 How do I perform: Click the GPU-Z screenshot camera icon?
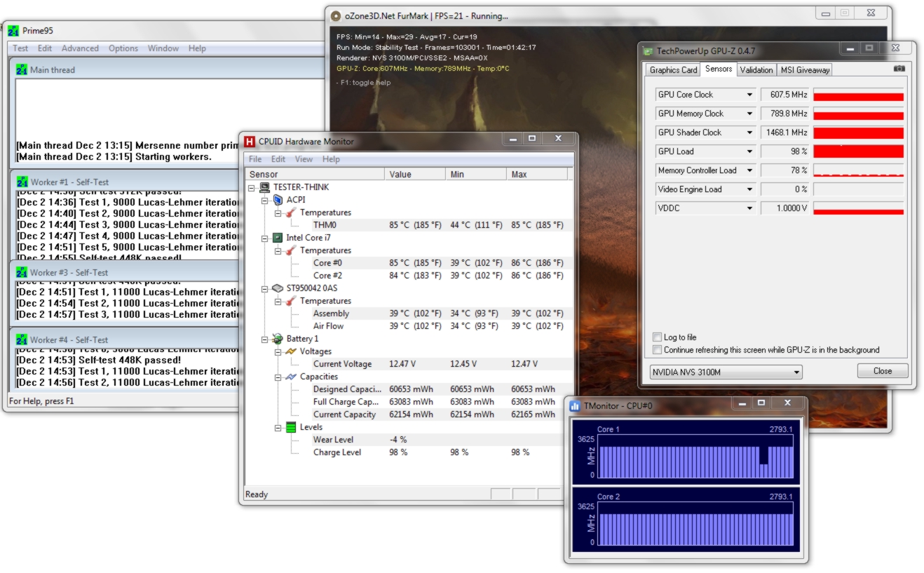click(899, 69)
